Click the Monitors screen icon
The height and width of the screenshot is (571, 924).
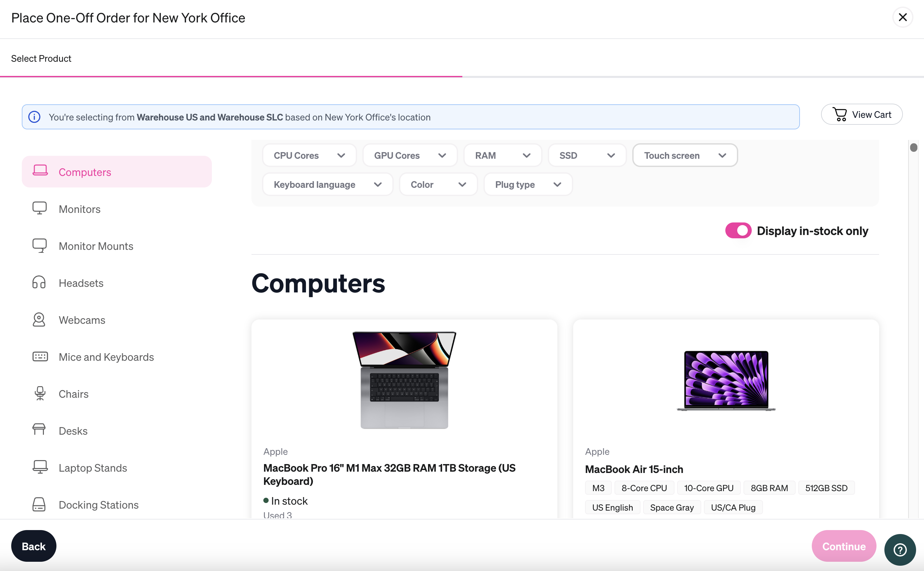(x=40, y=208)
